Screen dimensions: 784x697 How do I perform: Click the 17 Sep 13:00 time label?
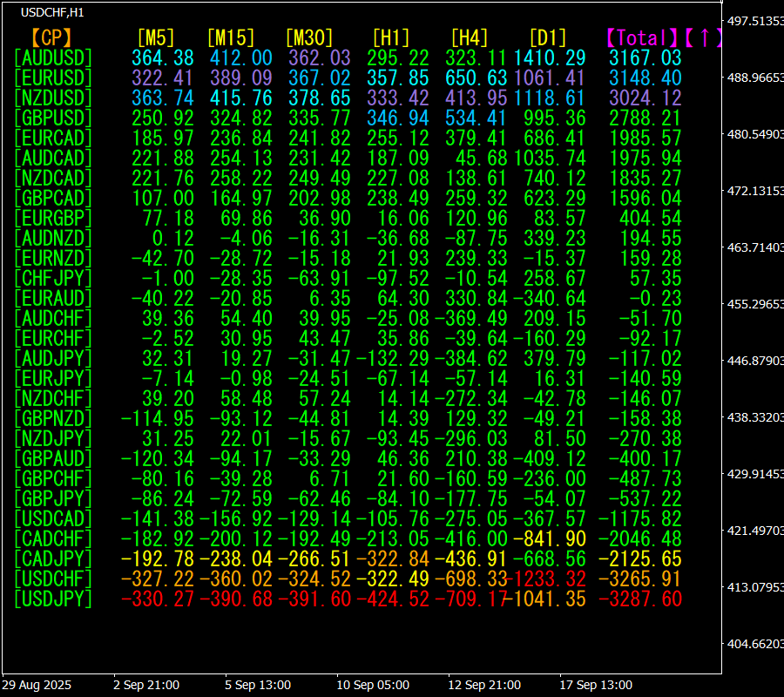pyautogui.click(x=596, y=685)
